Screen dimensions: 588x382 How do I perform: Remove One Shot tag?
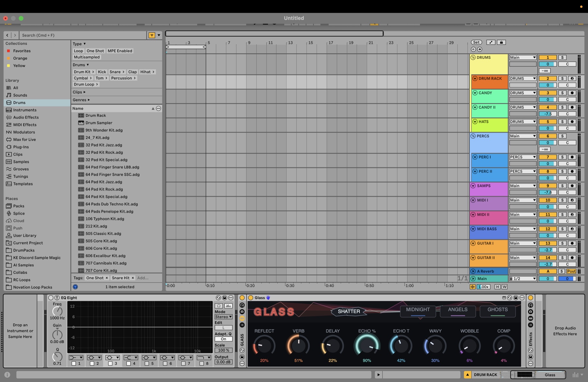point(106,278)
